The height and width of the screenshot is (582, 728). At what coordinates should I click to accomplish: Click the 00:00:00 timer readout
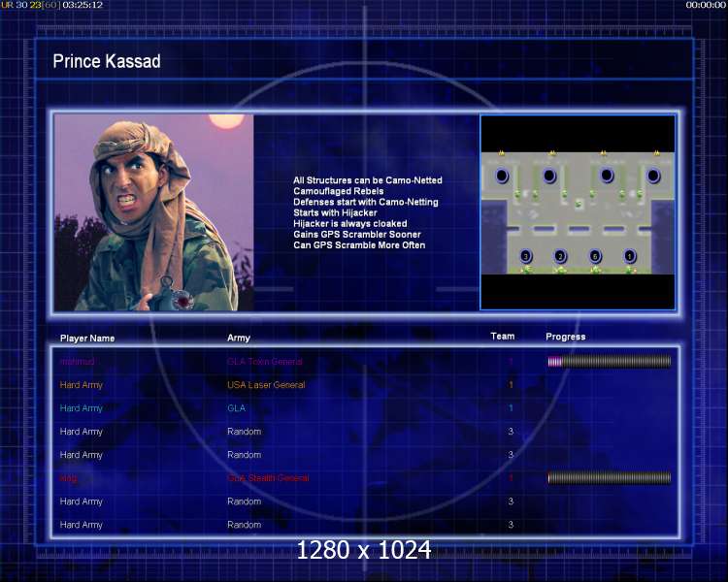click(x=706, y=5)
